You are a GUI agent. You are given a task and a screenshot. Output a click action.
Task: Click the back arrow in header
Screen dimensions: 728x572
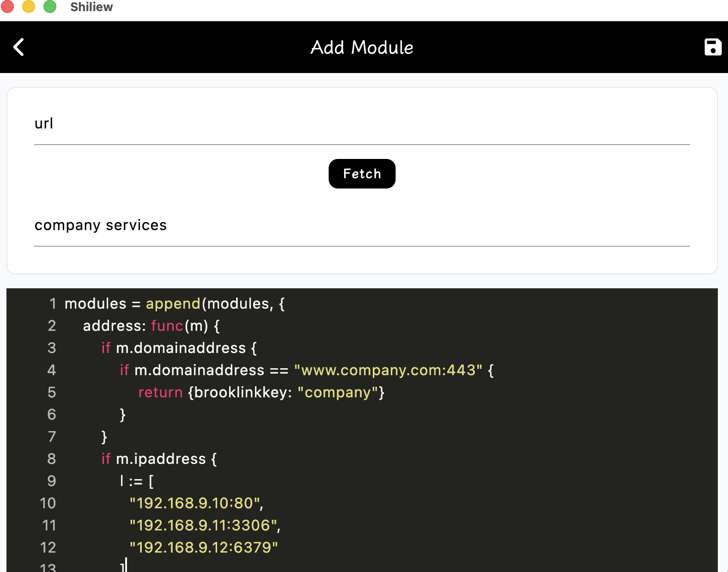18,47
